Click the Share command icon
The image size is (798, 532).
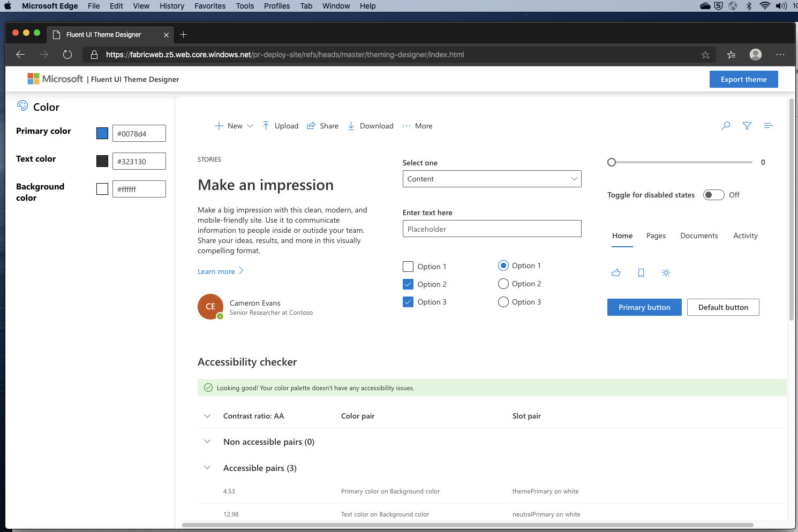coord(311,125)
